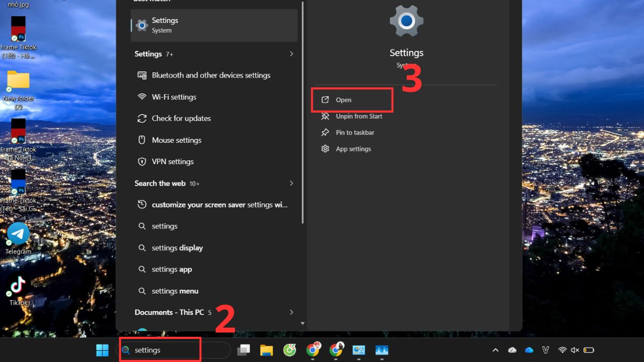Choose customize your screen saver settings suggestion

pyautogui.click(x=213, y=205)
